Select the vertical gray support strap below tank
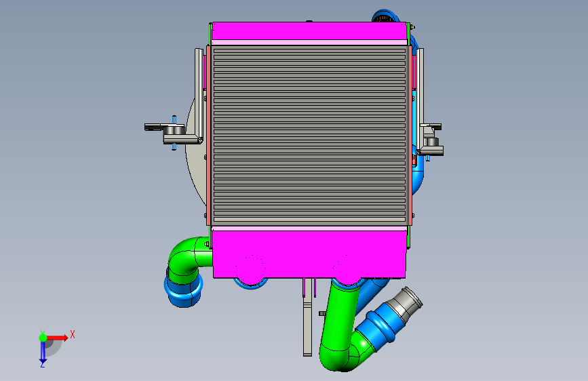588x381 pixels. point(307,317)
